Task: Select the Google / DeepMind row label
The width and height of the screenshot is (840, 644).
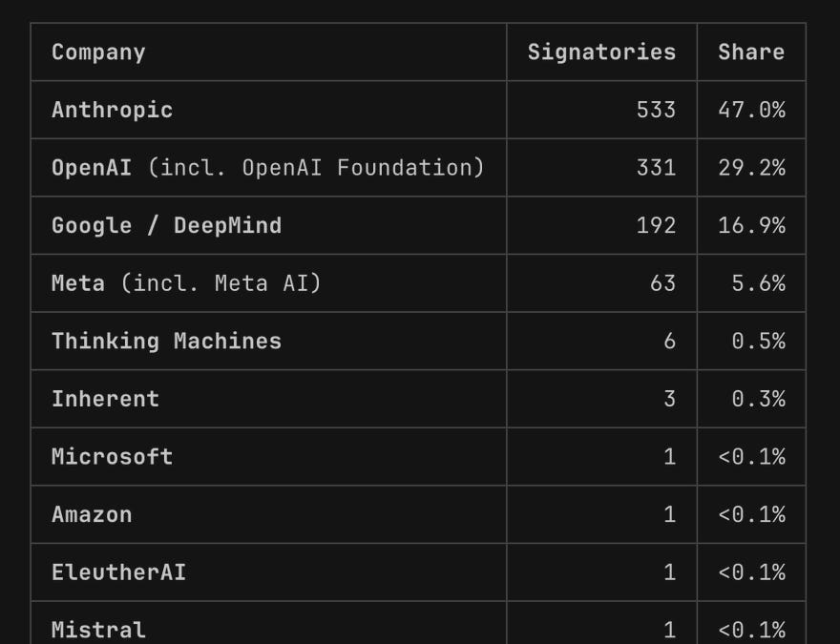Action: [x=167, y=226]
